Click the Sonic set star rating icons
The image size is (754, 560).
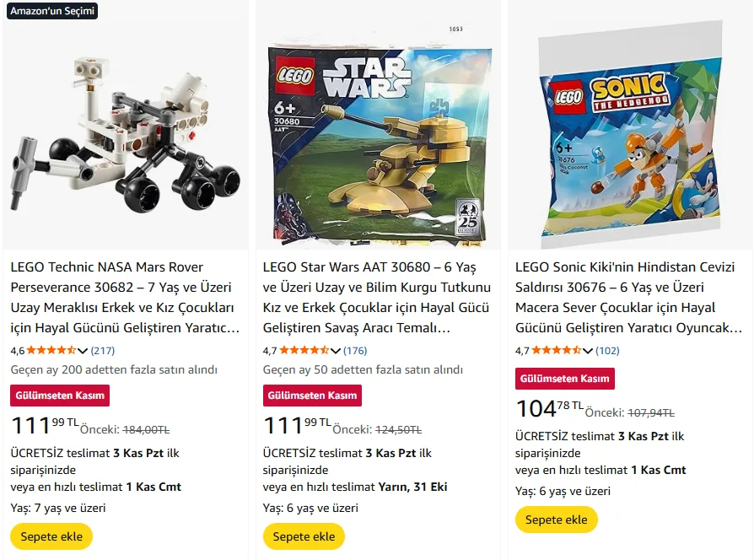[x=557, y=351]
